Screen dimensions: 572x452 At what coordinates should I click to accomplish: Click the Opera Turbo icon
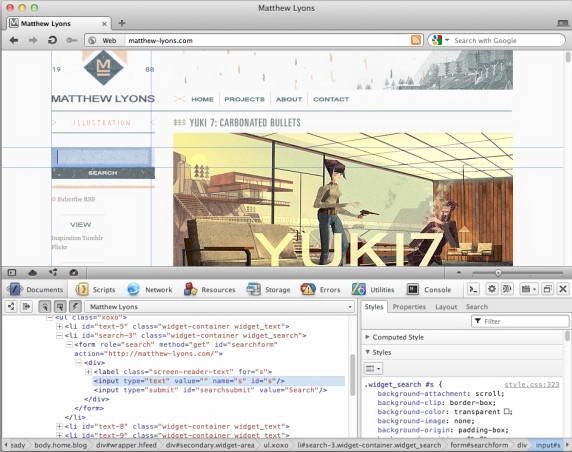click(74, 273)
